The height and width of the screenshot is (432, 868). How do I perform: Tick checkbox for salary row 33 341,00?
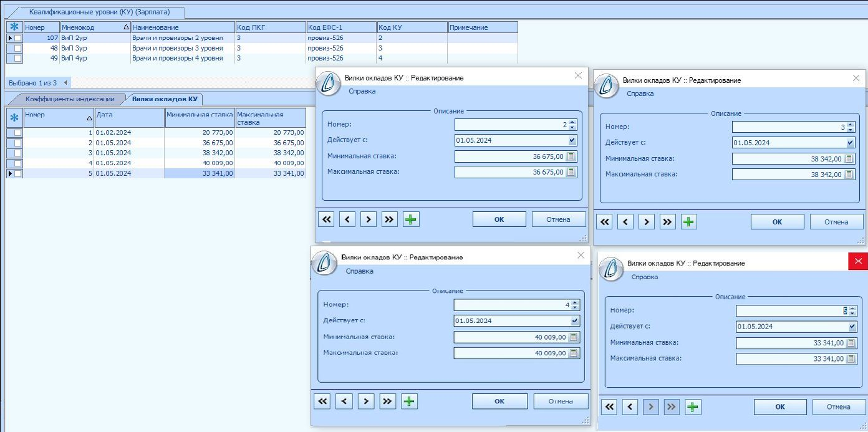18,173
